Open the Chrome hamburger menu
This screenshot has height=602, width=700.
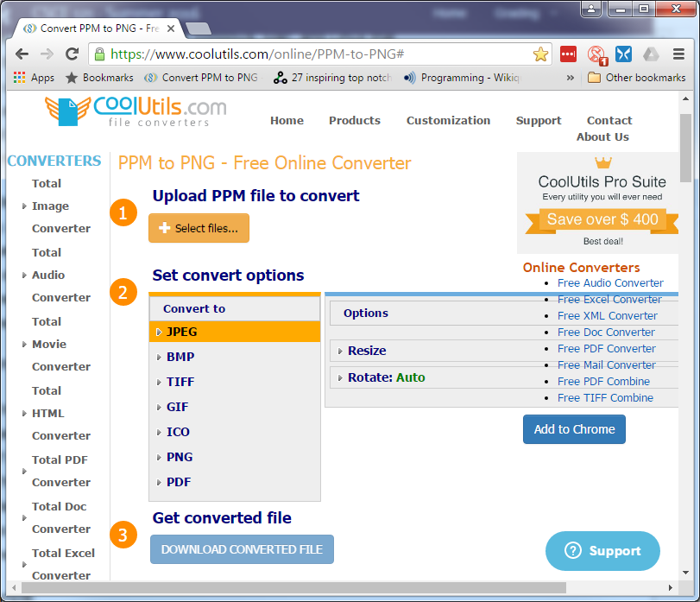tap(678, 54)
